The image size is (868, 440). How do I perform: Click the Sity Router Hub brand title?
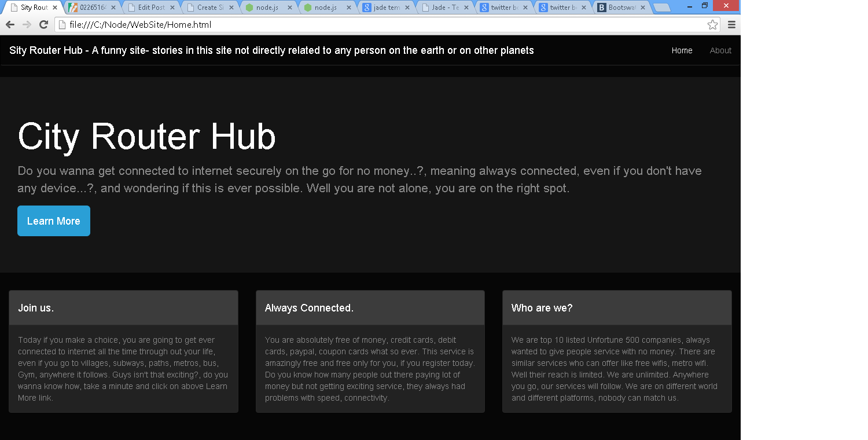click(271, 50)
